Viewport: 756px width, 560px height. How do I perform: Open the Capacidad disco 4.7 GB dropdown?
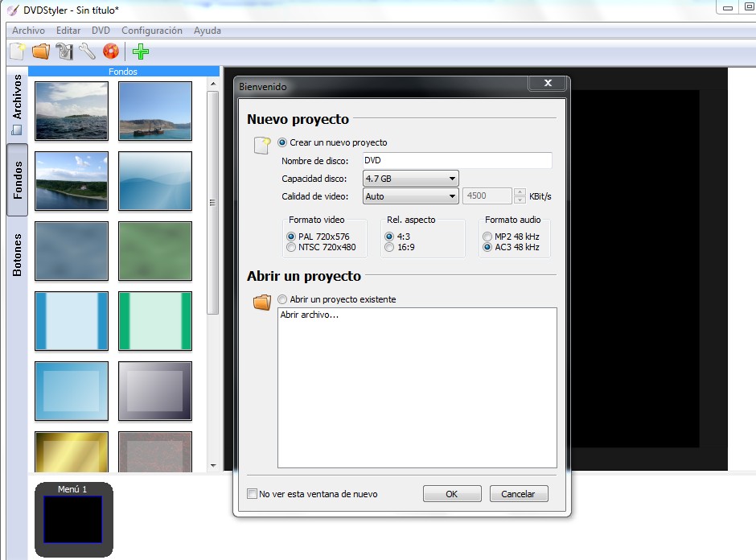pos(410,179)
